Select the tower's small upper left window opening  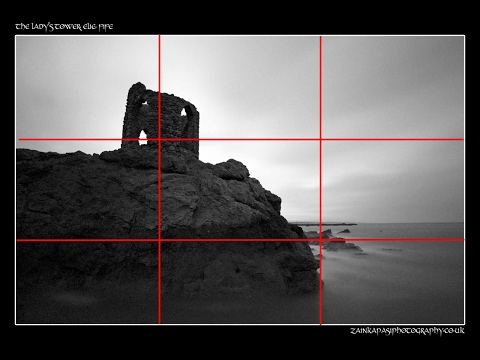[145, 103]
